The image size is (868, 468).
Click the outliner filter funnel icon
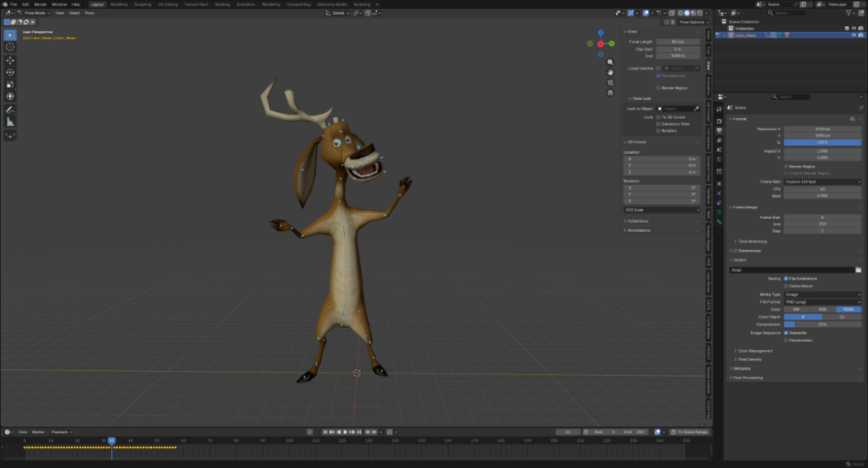click(849, 13)
